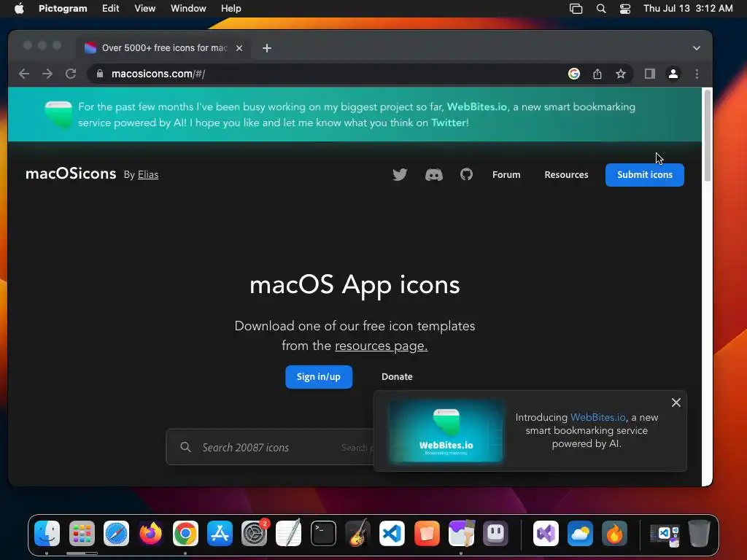Screen dimensions: 747x560
Task: Click the 'macOS App icons' heading
Action: point(355,285)
